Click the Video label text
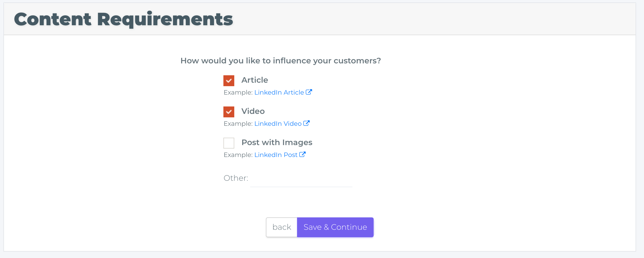This screenshot has width=644, height=258. (253, 111)
